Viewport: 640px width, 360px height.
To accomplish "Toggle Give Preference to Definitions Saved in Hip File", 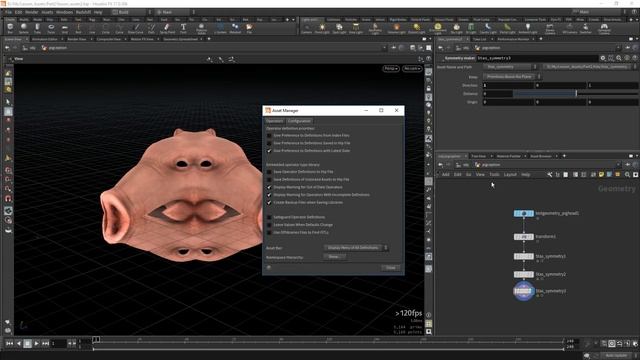I will point(269,143).
